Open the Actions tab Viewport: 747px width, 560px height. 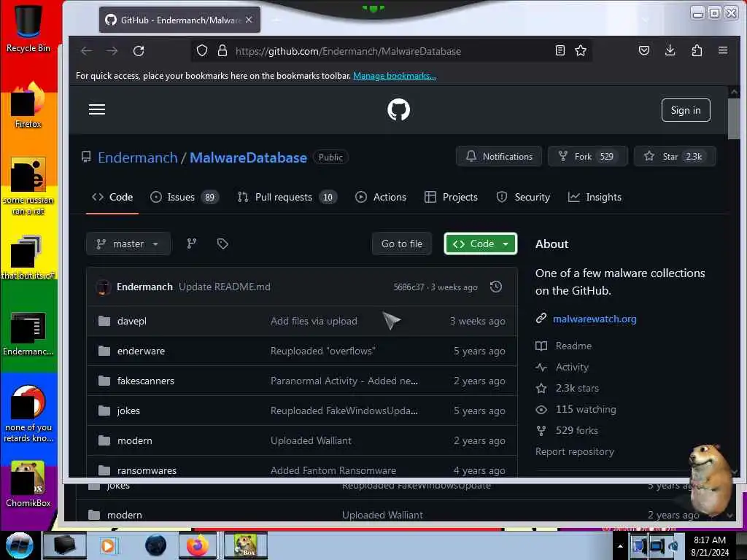381,197
